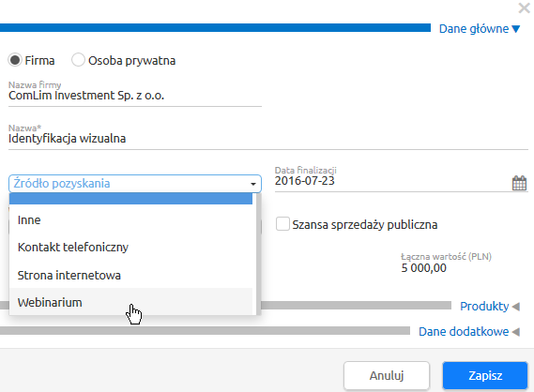534x392 pixels.
Task: Expand Produkty section arrow
Action: 515,307
